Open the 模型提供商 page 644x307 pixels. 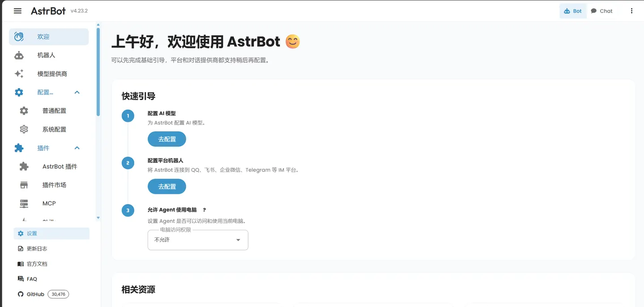click(x=49, y=74)
